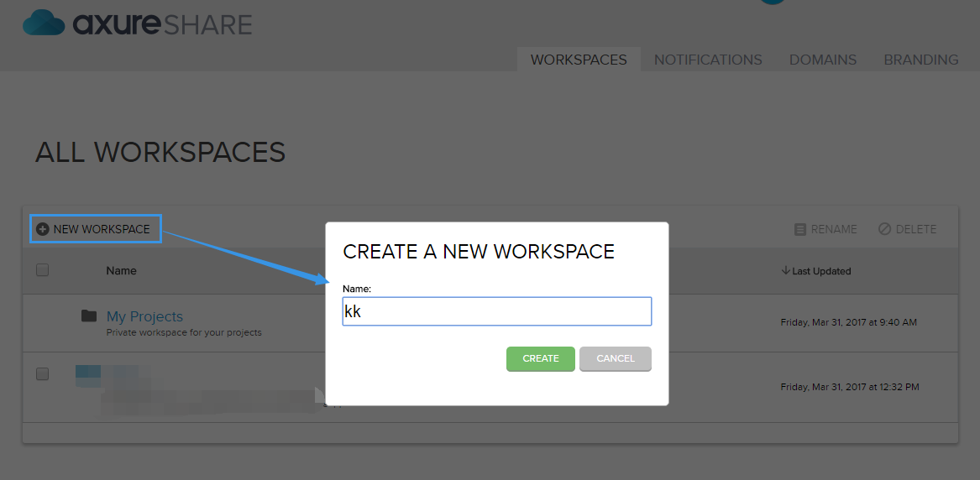Click the Last Updated column header
This screenshot has height=480, width=980.
click(x=821, y=271)
